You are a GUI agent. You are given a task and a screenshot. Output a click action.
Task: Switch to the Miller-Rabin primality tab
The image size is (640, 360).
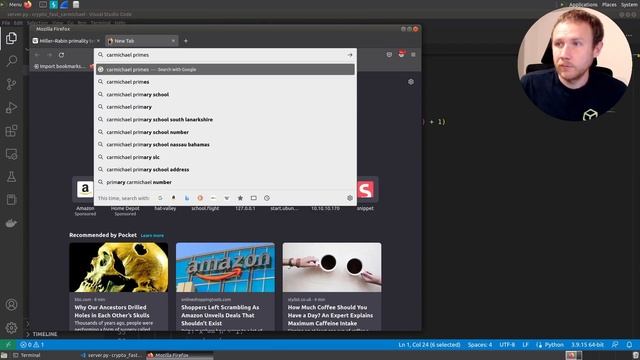click(x=66, y=41)
